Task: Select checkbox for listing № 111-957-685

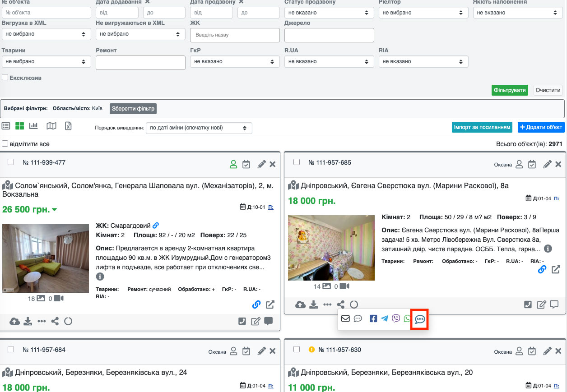Action: [297, 162]
